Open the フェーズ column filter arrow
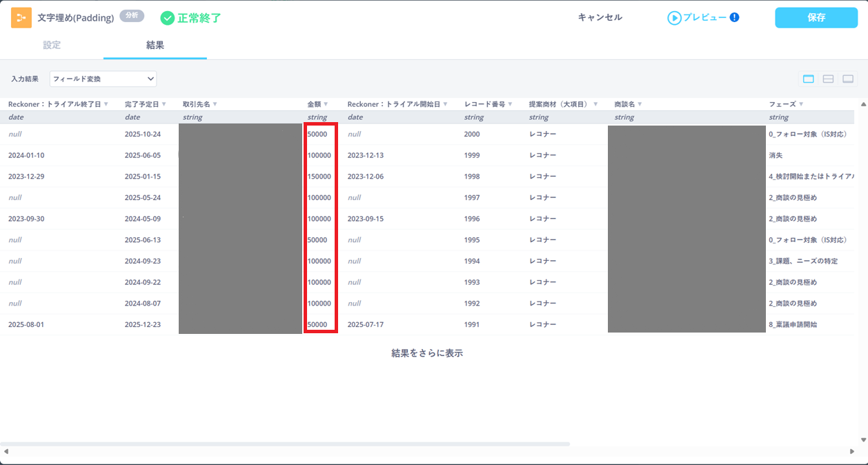Screen dimensions: 868x465 (x=800, y=105)
